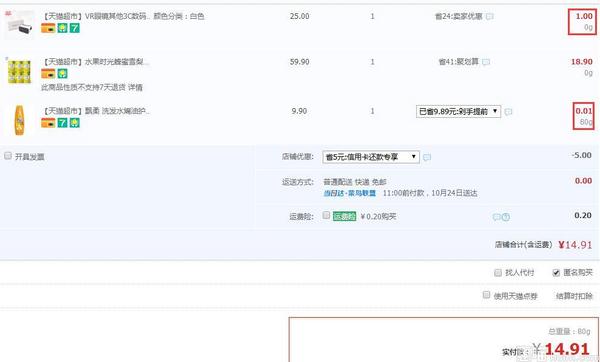Image resolution: width=600 pixels, height=362 pixels.
Task: Enable the 使用天猫点券 checkbox
Action: click(486, 295)
